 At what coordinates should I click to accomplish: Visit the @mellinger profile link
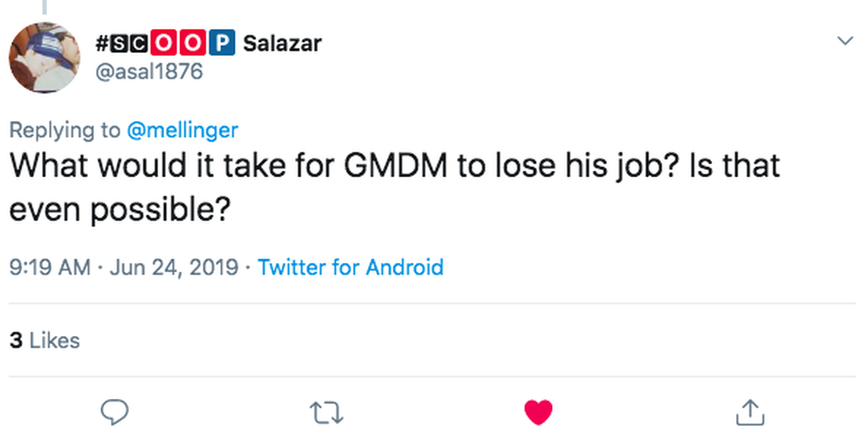(x=182, y=130)
